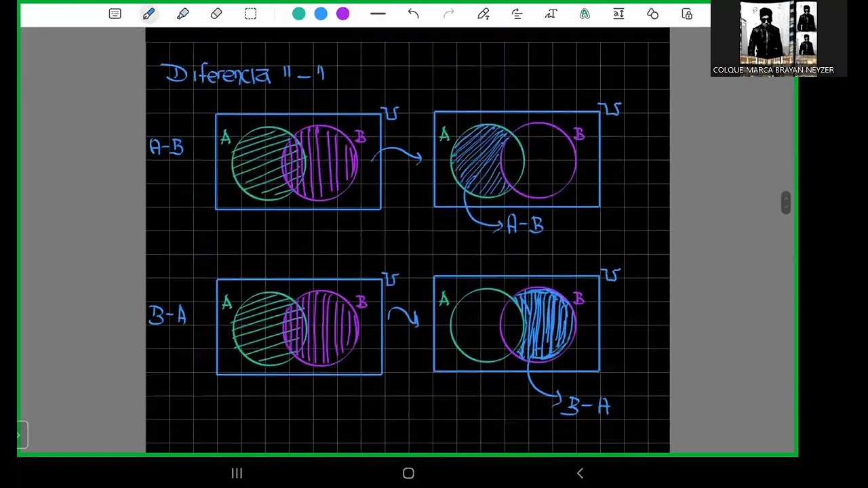Tap the Android home button
868x488 pixels.
click(x=408, y=473)
